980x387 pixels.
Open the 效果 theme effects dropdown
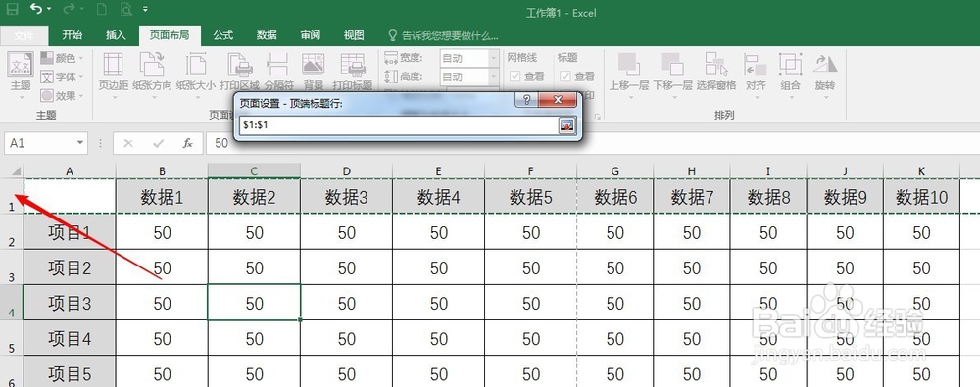[x=62, y=96]
